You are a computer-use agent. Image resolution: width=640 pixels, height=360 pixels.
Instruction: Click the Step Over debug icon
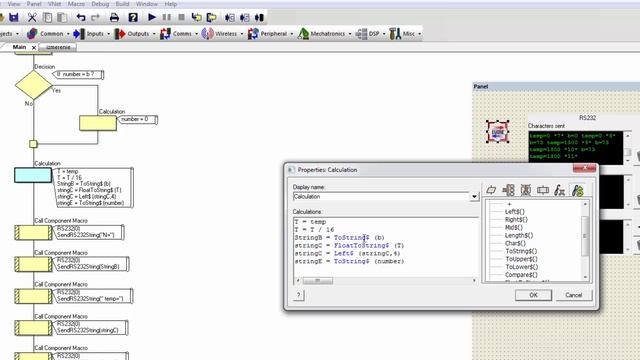(211, 18)
